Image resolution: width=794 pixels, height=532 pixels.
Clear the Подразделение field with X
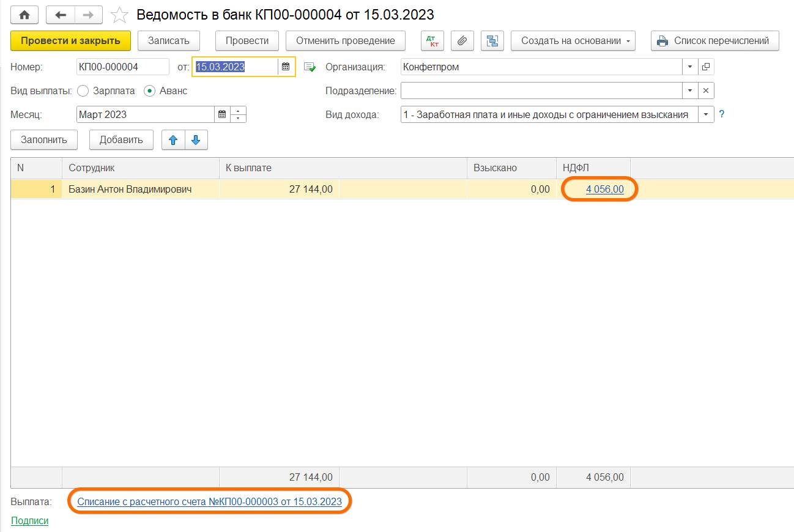pos(705,91)
